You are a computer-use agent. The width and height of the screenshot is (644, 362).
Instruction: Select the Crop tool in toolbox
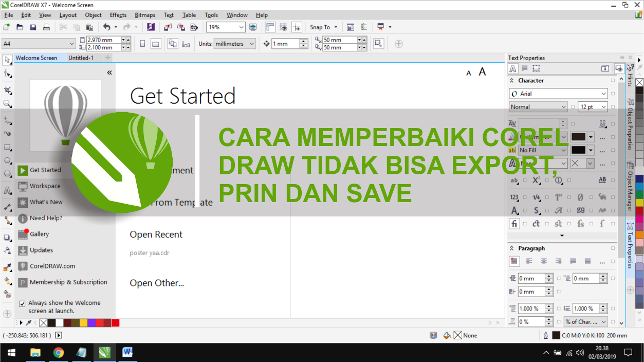click(x=7, y=90)
